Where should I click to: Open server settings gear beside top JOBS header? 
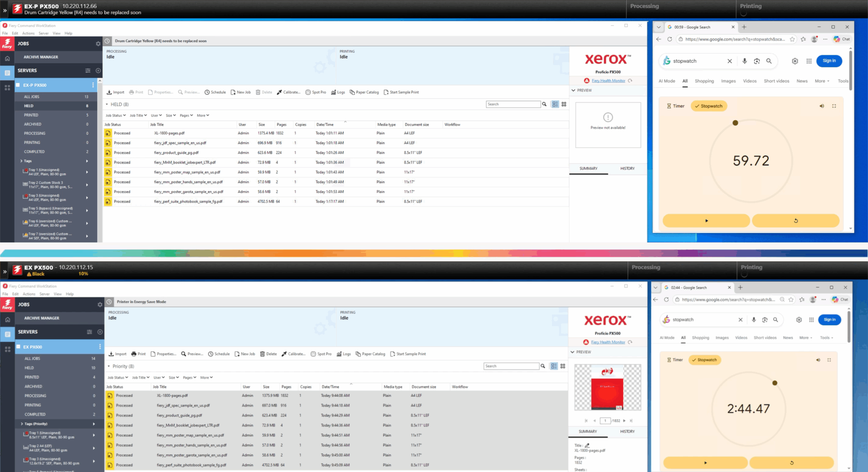pos(98,44)
